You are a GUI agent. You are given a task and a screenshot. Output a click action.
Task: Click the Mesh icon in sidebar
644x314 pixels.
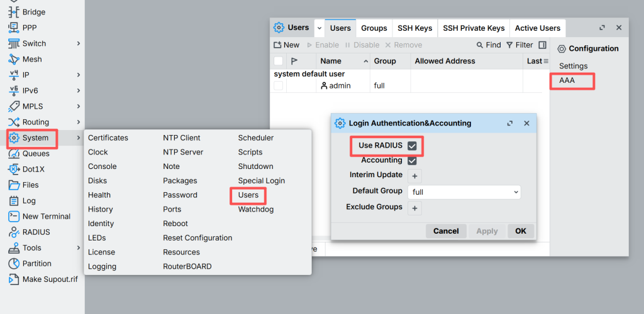[14, 59]
